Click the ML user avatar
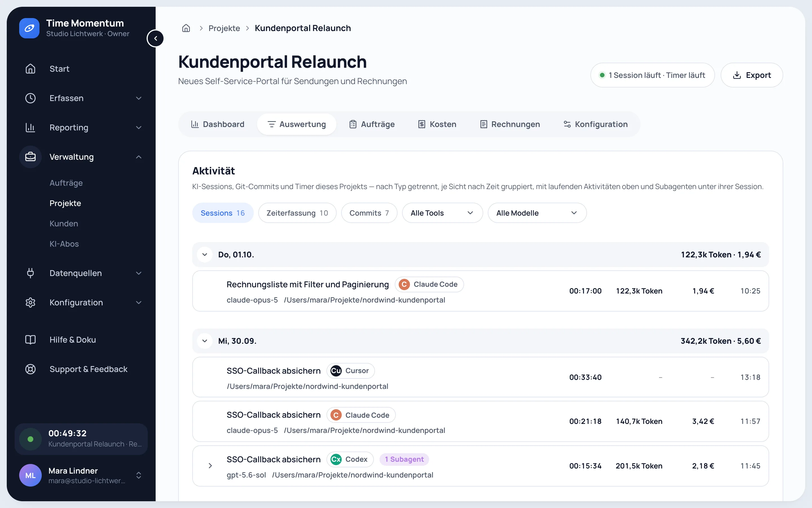This screenshot has height=508, width=812. [30, 475]
